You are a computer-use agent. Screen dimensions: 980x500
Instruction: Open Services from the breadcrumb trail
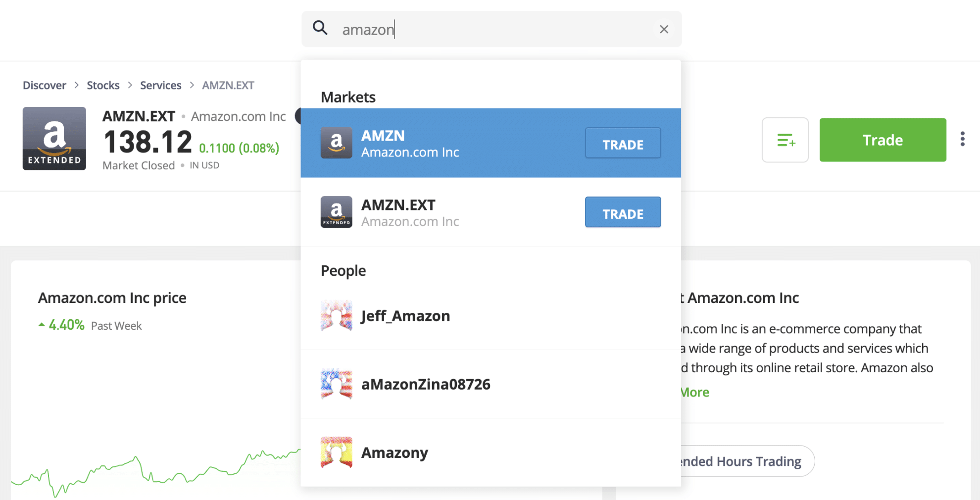[160, 85]
